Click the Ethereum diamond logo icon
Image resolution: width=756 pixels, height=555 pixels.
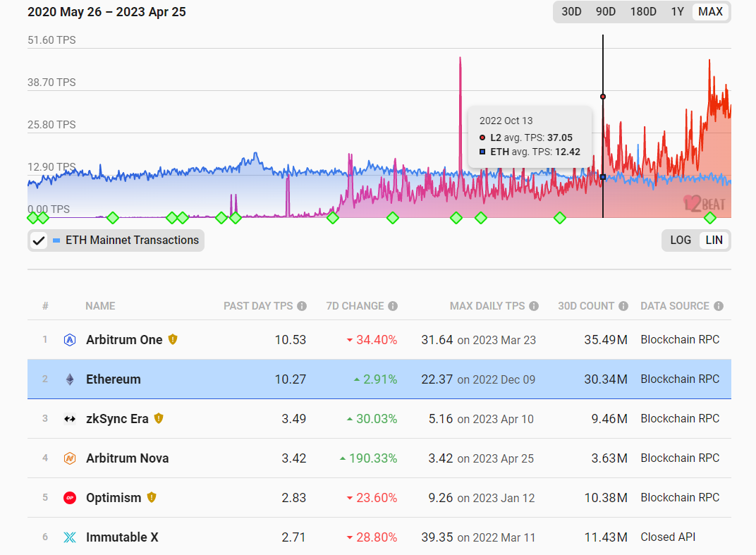pos(70,379)
